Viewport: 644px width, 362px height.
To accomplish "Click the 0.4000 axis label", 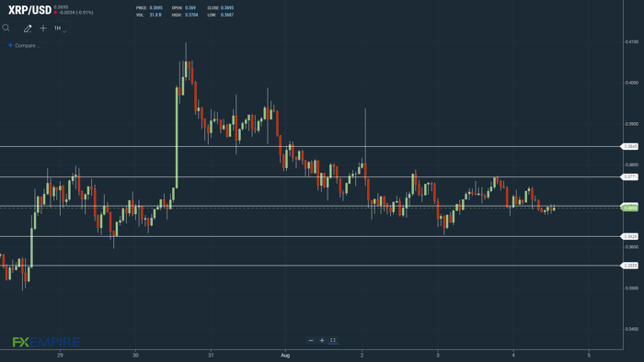I will point(632,83).
